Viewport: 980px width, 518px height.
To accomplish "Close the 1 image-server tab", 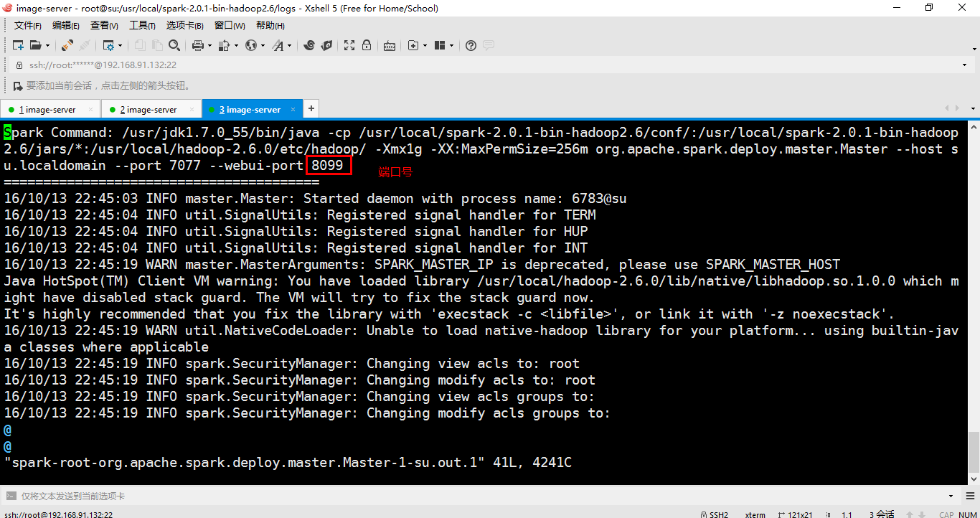I will coord(91,110).
